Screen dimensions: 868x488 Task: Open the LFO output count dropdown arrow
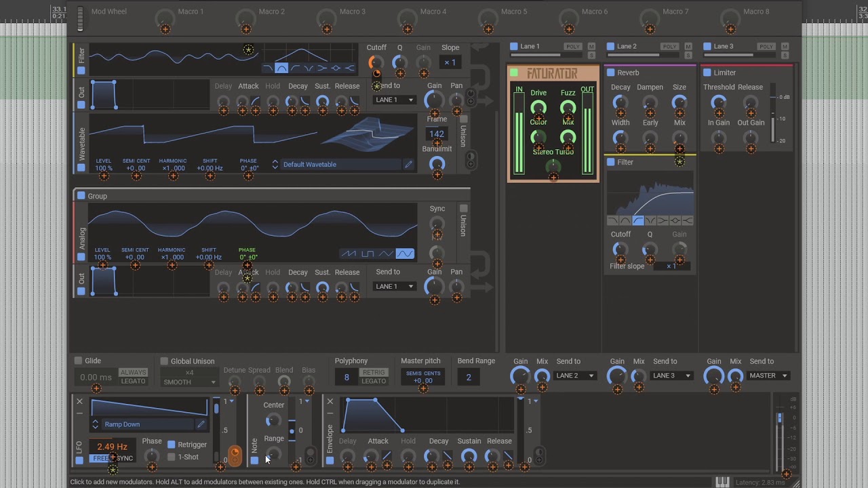click(x=232, y=401)
